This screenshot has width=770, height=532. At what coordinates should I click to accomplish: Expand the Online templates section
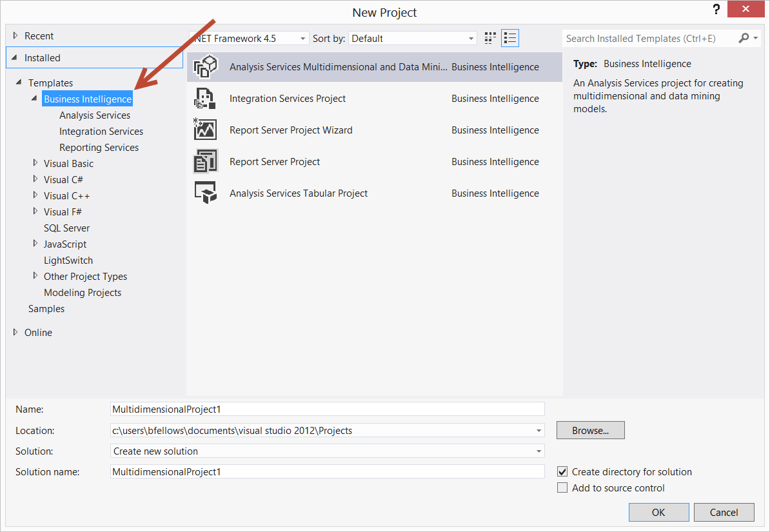pos(15,332)
